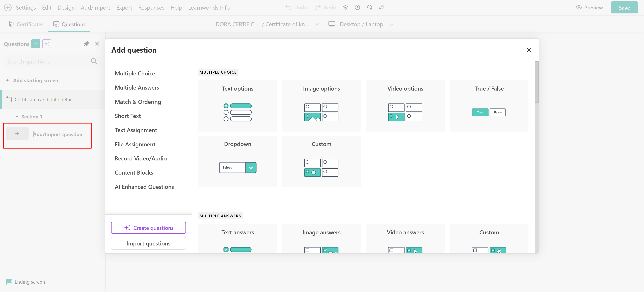Click the graduation cap icon

[x=345, y=8]
